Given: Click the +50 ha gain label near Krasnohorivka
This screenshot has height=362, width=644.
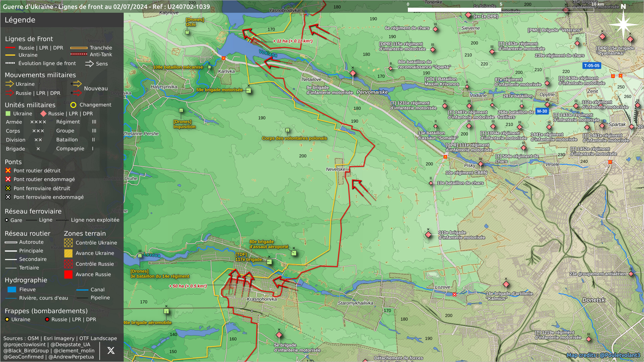Looking at the screenshot, I should (187, 286).
